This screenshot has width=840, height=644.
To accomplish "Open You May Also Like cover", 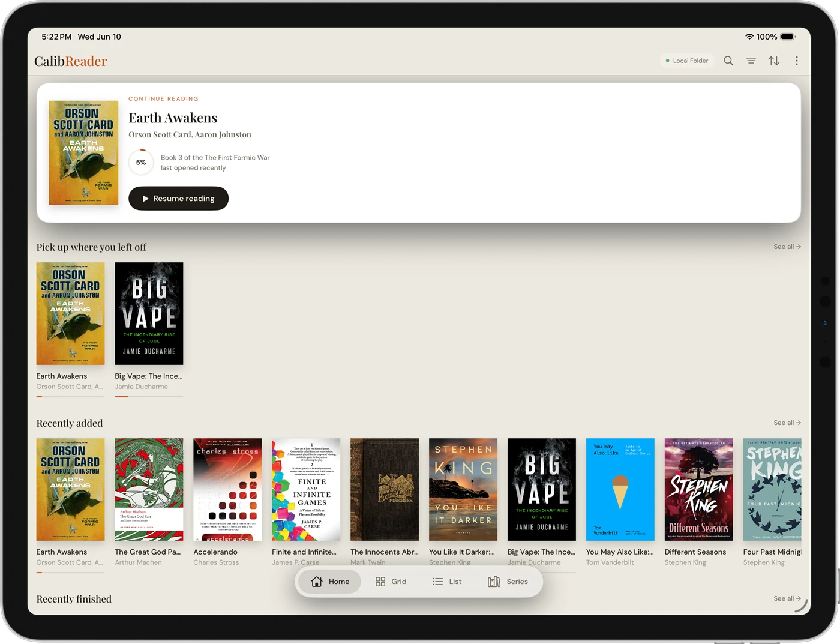I will pos(620,489).
